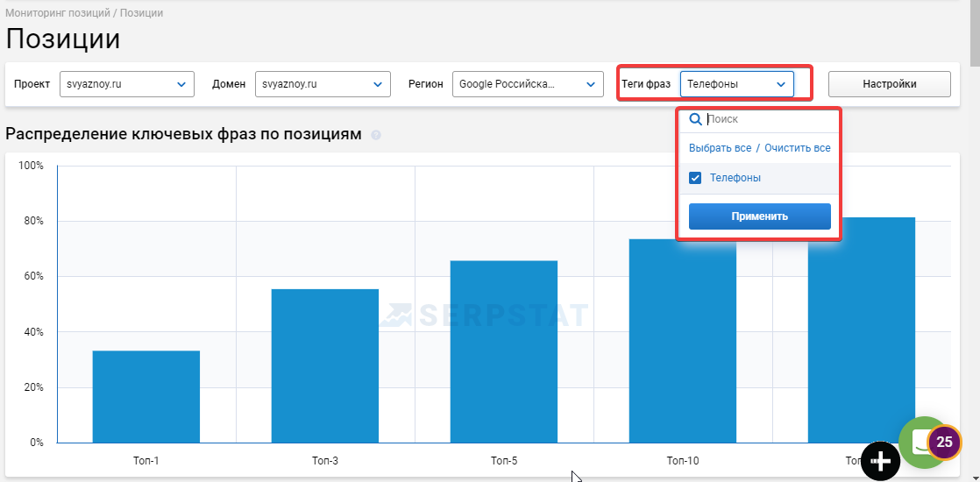Click the 60% y-axis label
The height and width of the screenshot is (482, 980).
click(x=34, y=276)
